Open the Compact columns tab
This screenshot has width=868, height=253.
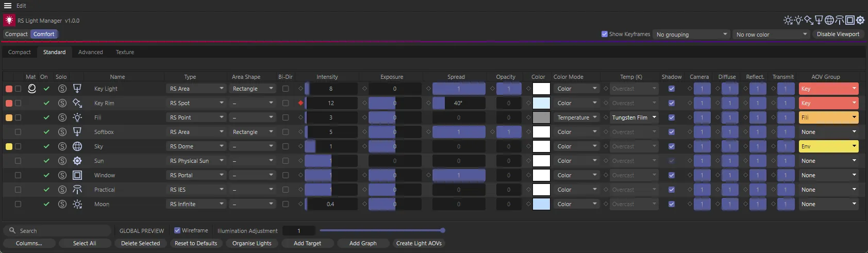pos(20,52)
